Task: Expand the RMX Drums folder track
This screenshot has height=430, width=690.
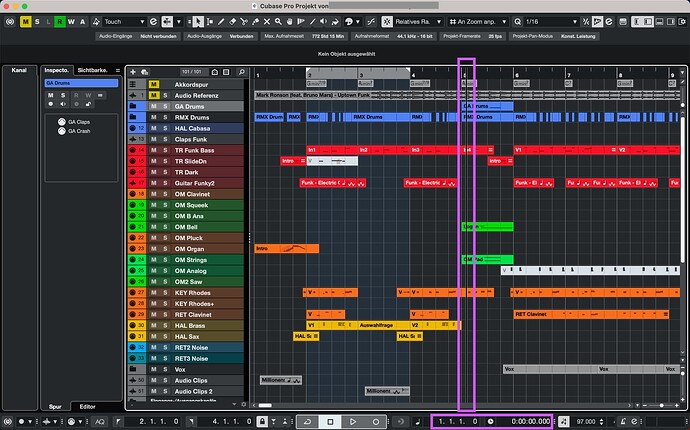Action: (132, 117)
